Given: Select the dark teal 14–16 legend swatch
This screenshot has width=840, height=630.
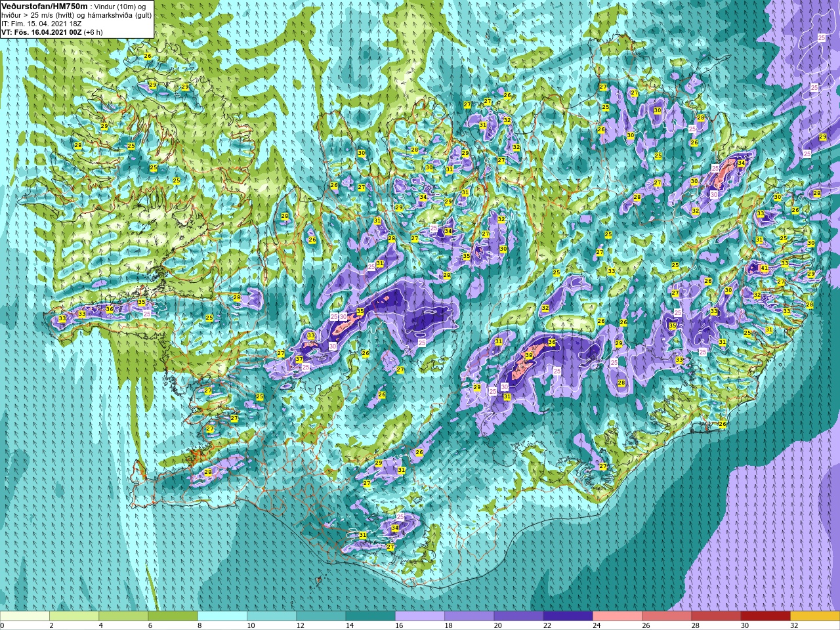Looking at the screenshot, I should [x=370, y=616].
